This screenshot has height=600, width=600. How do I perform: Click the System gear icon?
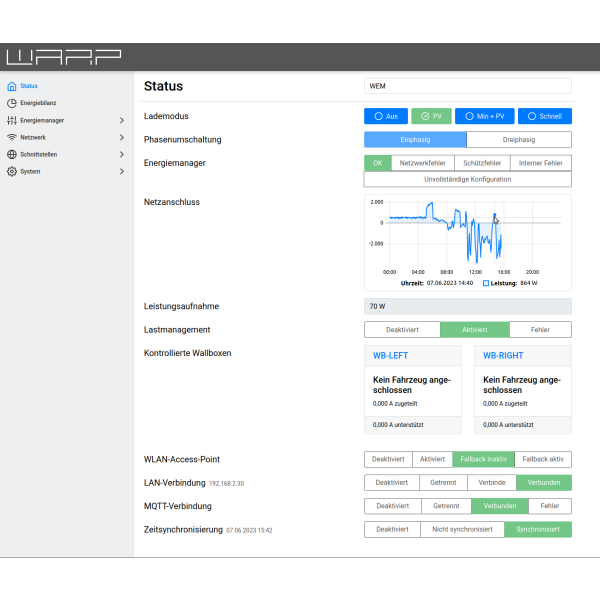[12, 171]
